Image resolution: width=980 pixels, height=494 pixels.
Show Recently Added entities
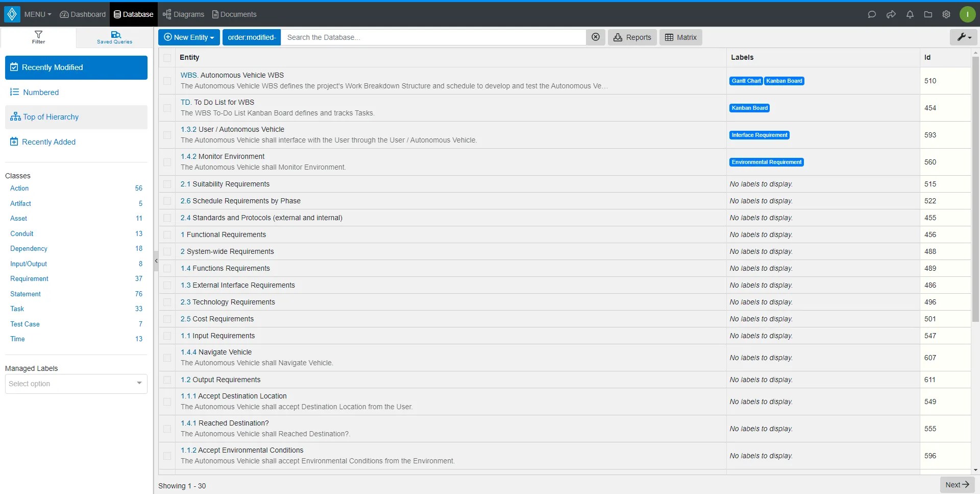(76, 142)
